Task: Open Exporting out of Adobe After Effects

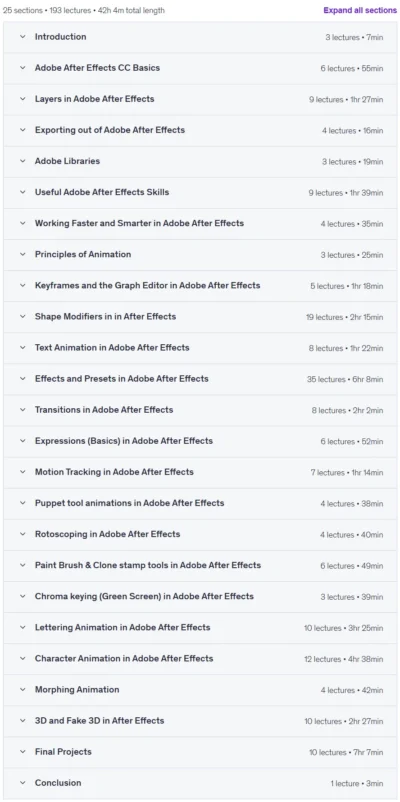Action: [200, 130]
